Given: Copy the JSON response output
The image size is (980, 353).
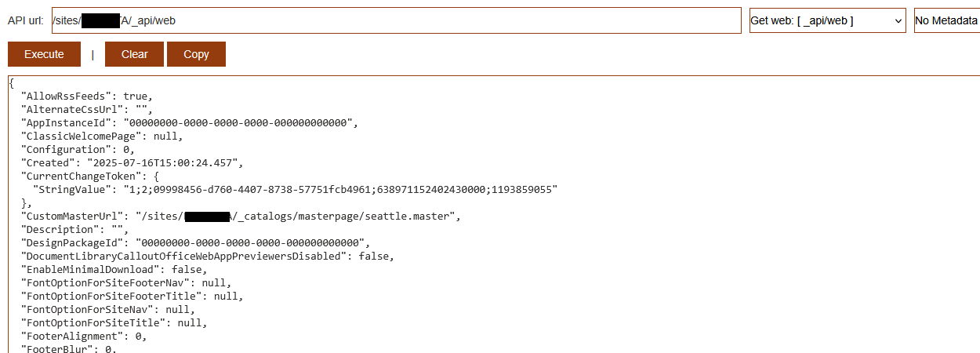Looking at the screenshot, I should [196, 54].
